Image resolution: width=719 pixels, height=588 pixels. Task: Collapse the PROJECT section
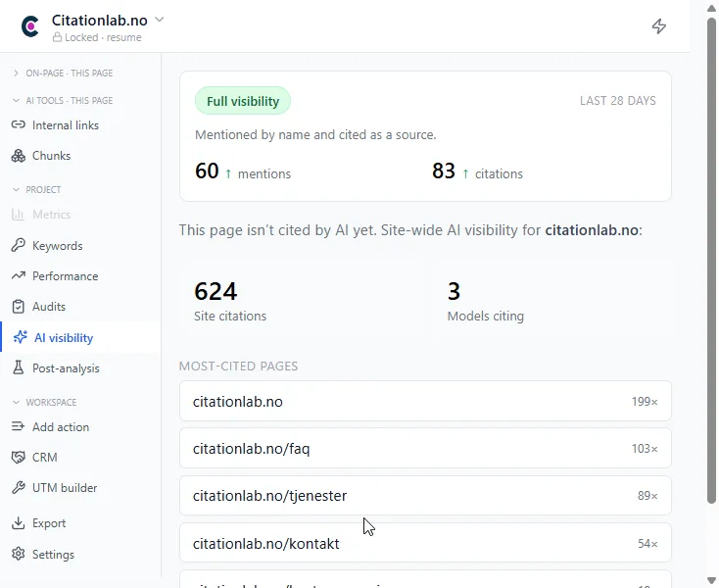36,189
